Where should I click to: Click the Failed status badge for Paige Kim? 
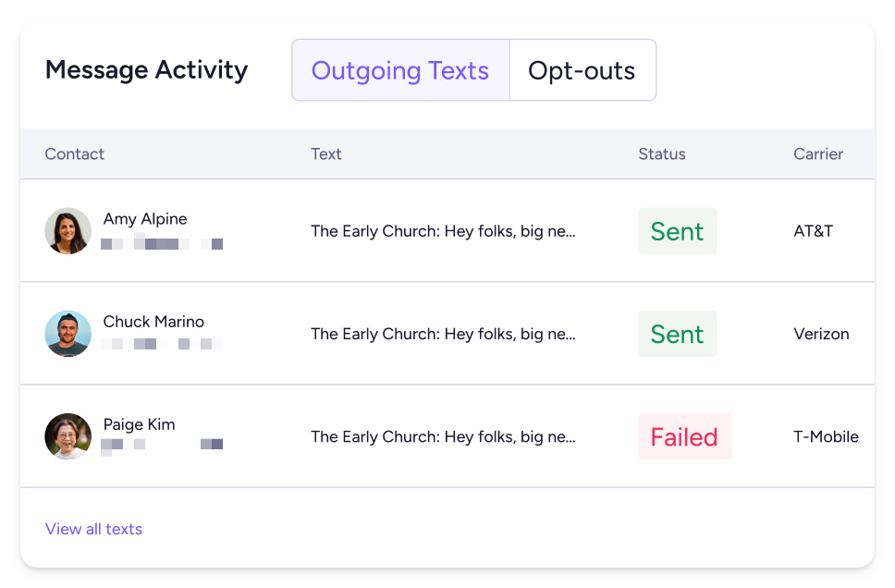click(684, 436)
